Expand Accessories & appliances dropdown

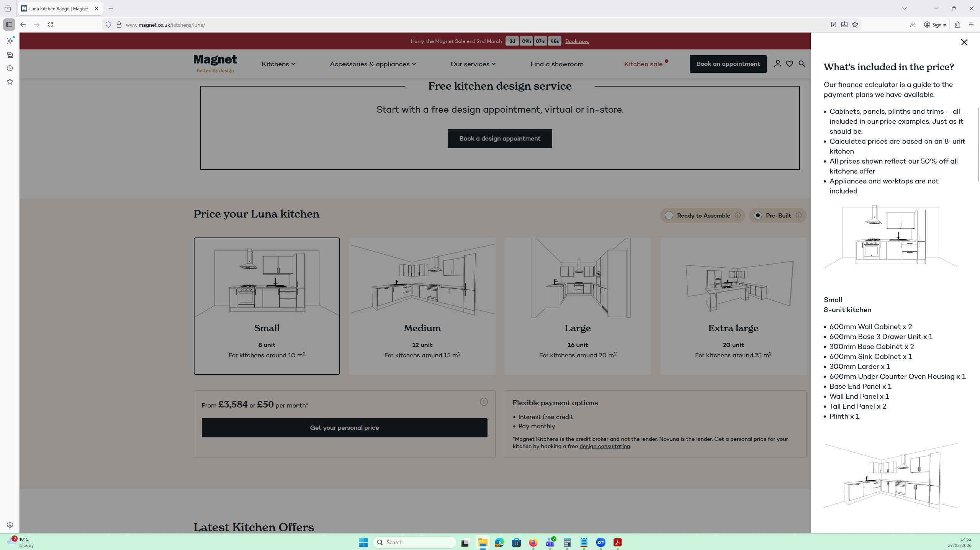(x=373, y=64)
